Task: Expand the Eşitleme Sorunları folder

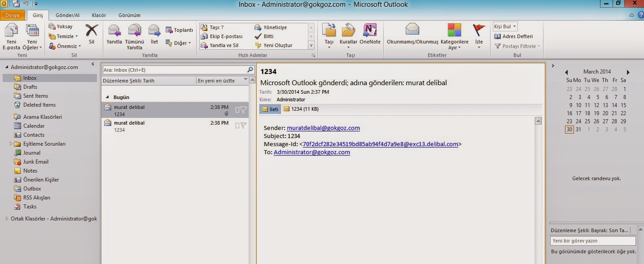Action: [11, 144]
